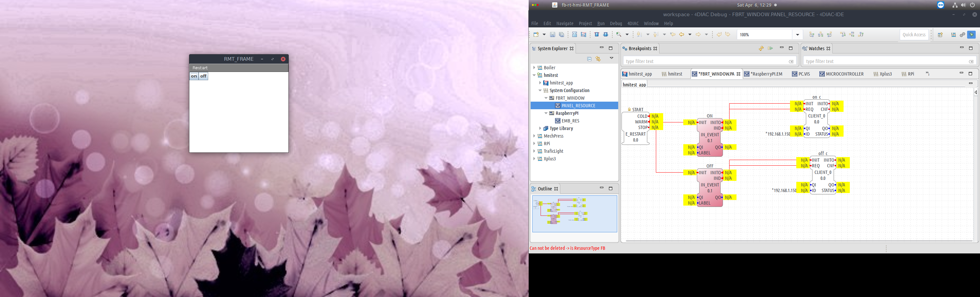980x297 pixels.
Task: Close the FBRT_WINDOW.PA editor tab
Action: [x=738, y=74]
